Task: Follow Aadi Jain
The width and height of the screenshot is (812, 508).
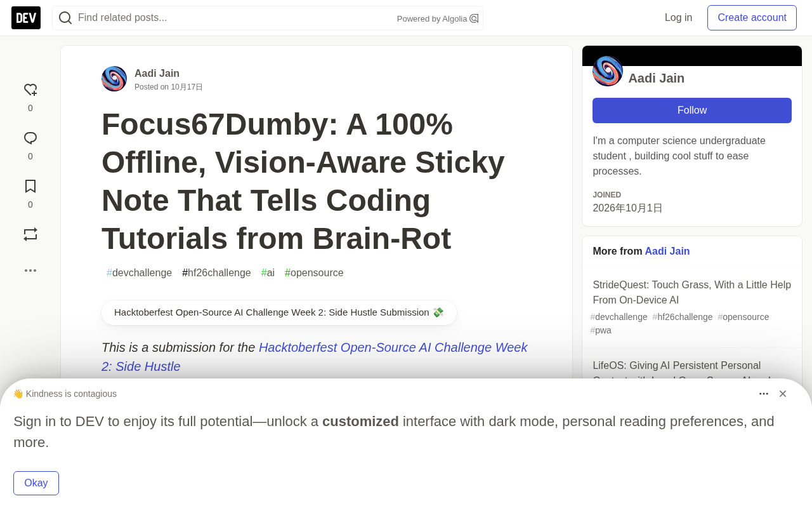Action: (692, 110)
